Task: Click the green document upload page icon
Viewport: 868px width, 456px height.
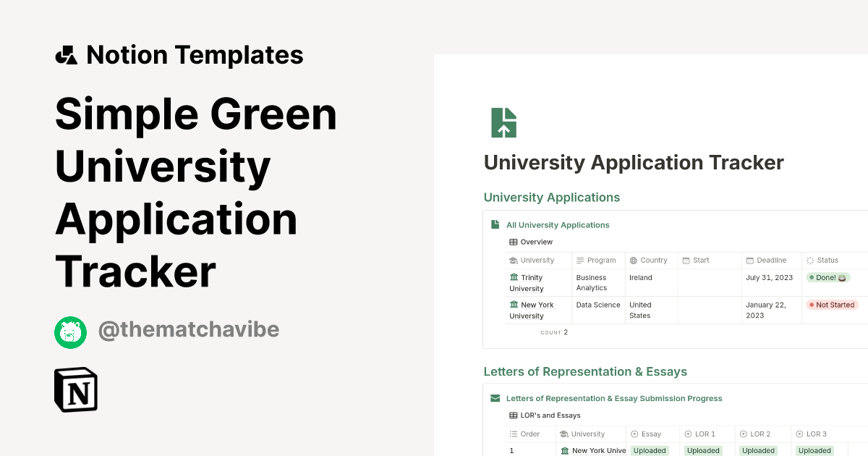Action: (x=503, y=123)
